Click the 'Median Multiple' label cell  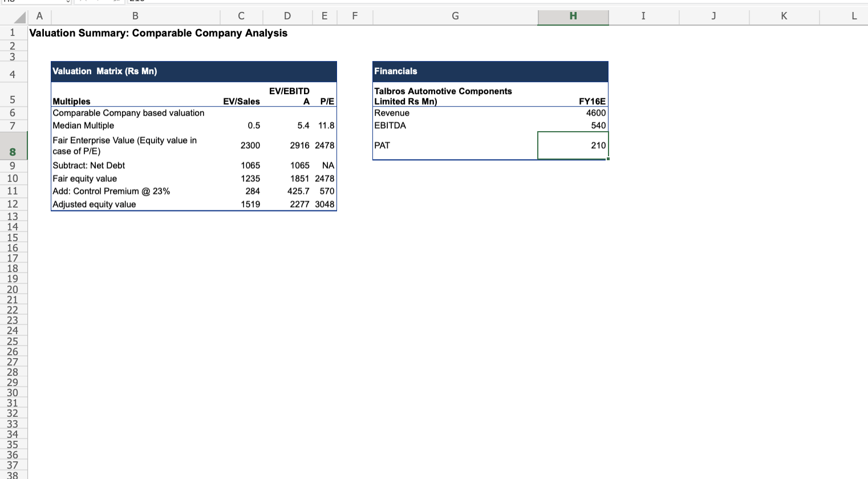[136, 125]
